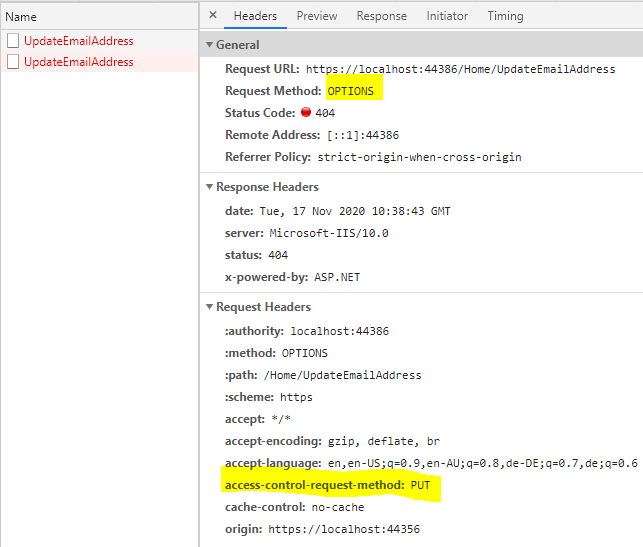Screen dimensions: 643x547
Task: Click the :path /Home/UpdateEmailAddress value
Action: (342, 376)
